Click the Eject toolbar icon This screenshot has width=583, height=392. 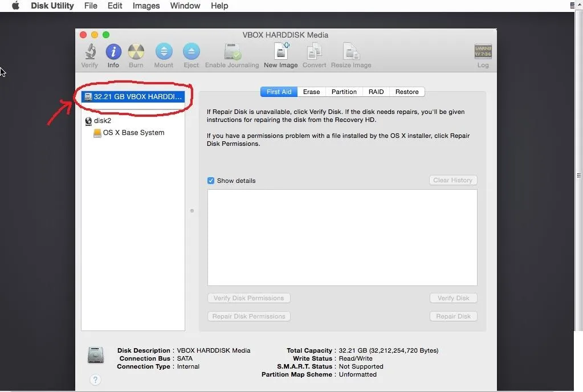[191, 52]
